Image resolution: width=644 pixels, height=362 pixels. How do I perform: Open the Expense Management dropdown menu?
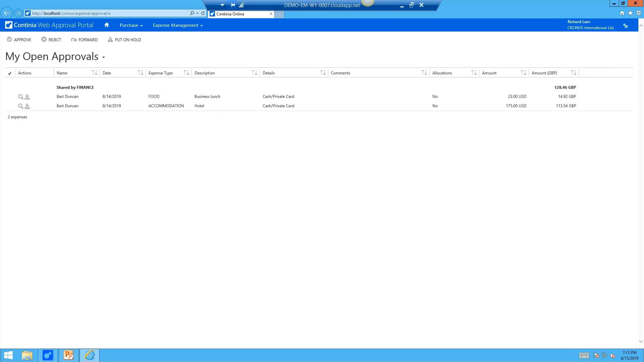177,25
